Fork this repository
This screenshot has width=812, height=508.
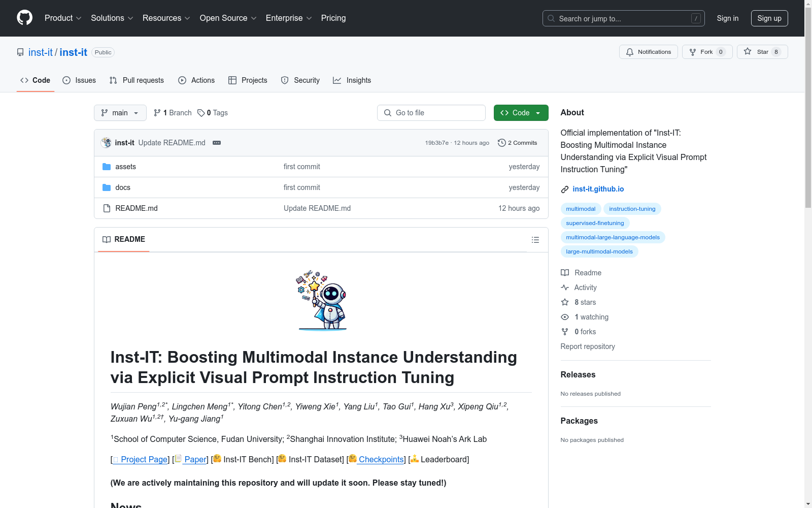[707, 52]
